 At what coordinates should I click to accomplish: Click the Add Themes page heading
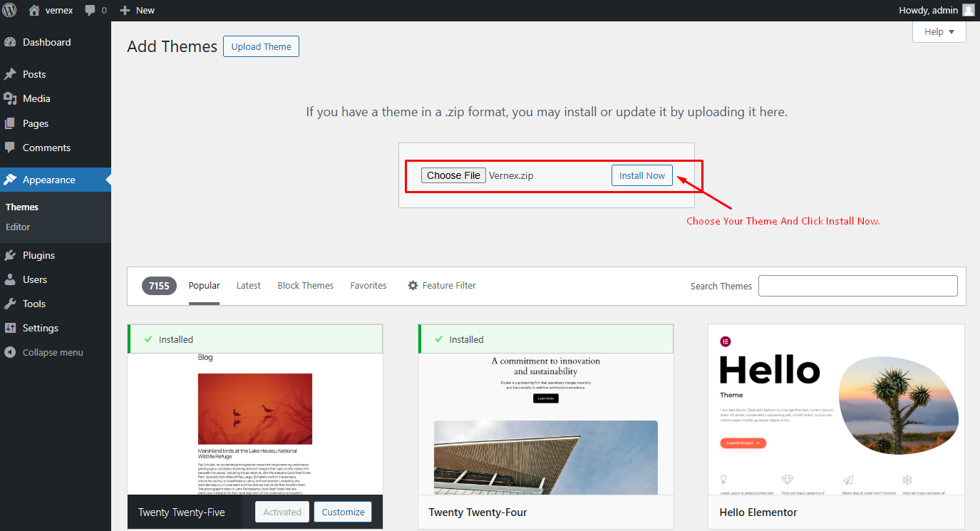pos(172,46)
